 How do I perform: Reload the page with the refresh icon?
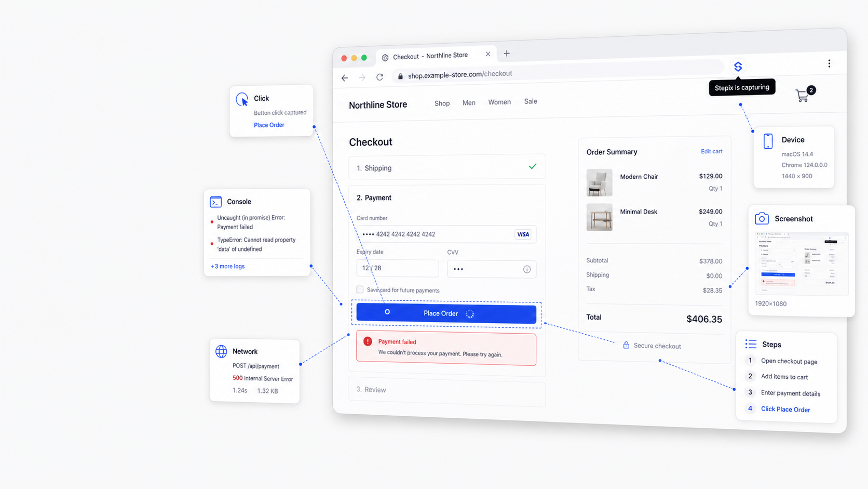[379, 77]
